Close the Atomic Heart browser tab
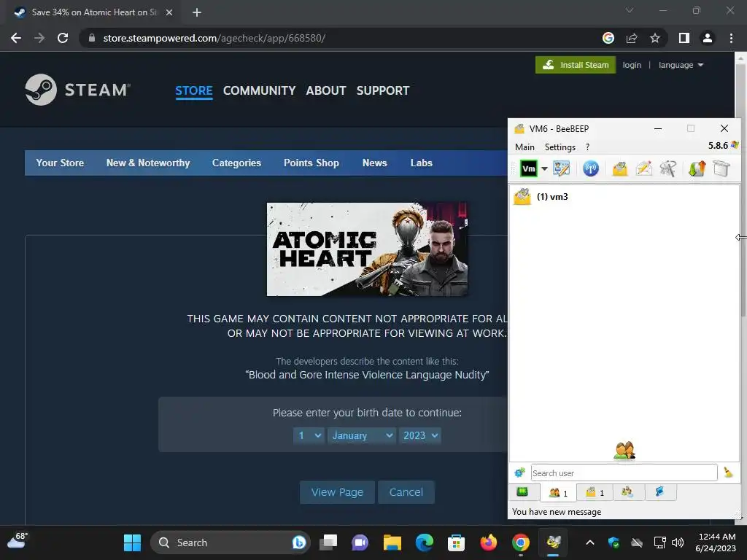This screenshot has height=560, width=747. pyautogui.click(x=169, y=12)
